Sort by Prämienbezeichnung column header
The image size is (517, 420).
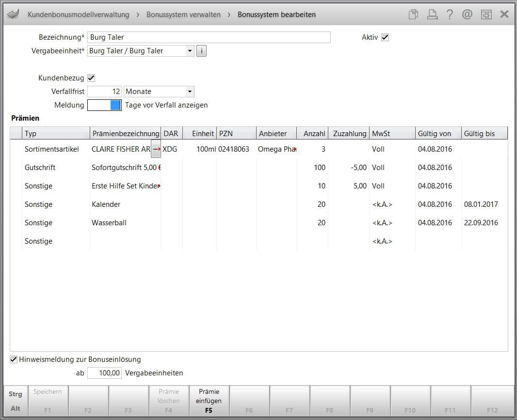pyautogui.click(x=125, y=133)
